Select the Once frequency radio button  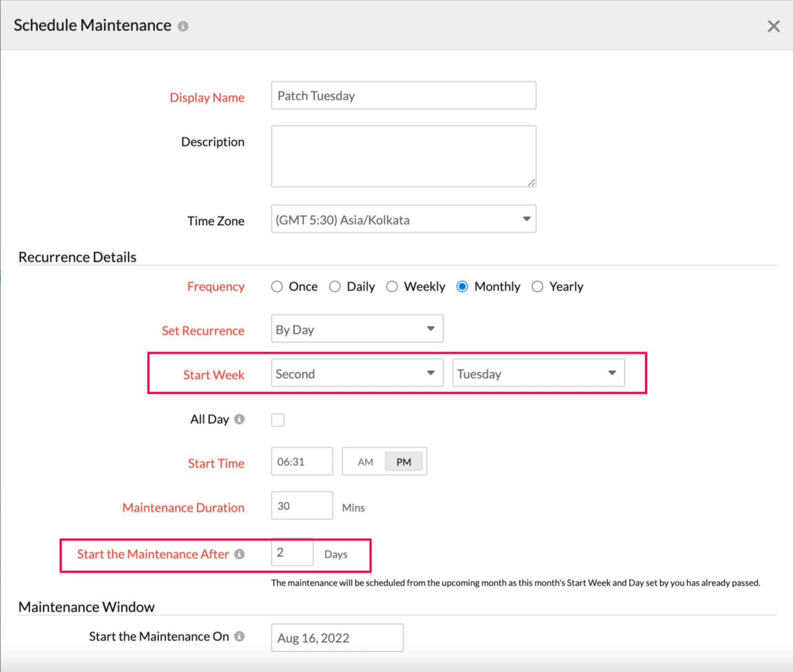[277, 287]
